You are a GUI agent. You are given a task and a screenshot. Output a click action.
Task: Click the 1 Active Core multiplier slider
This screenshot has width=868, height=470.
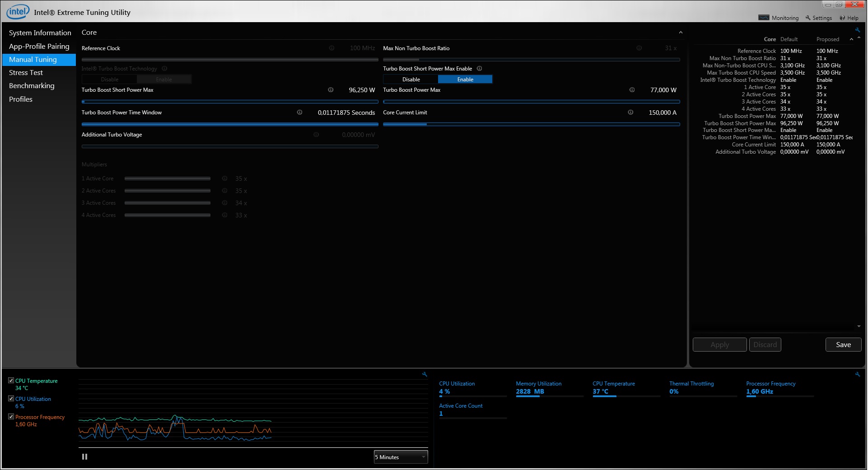coord(168,179)
